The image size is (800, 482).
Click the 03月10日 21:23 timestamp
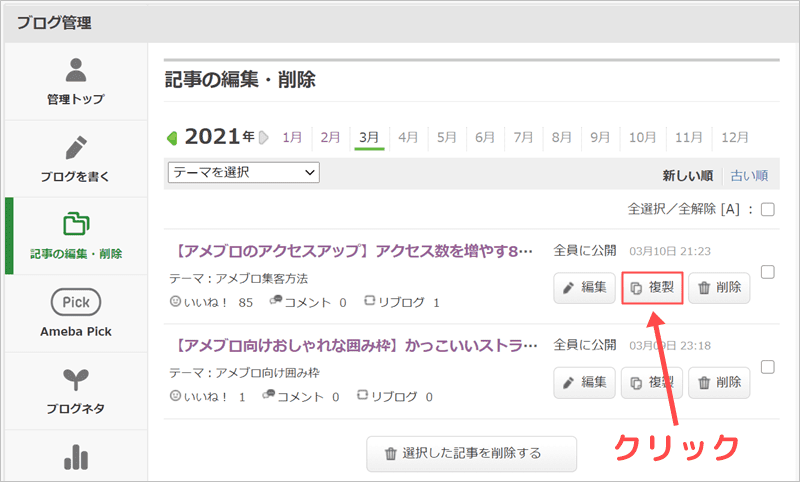point(670,251)
